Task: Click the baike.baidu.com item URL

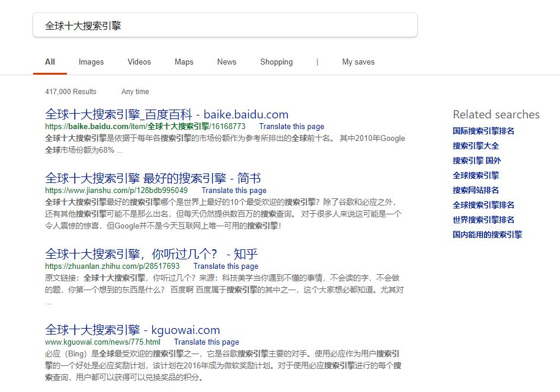Action: pyautogui.click(x=145, y=126)
